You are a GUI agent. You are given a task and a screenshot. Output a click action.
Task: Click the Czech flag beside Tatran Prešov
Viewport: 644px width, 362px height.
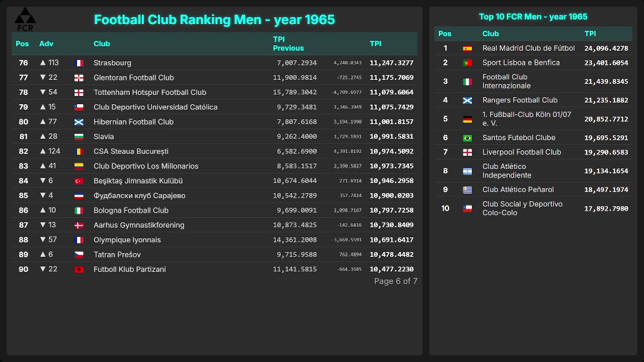[79, 255]
